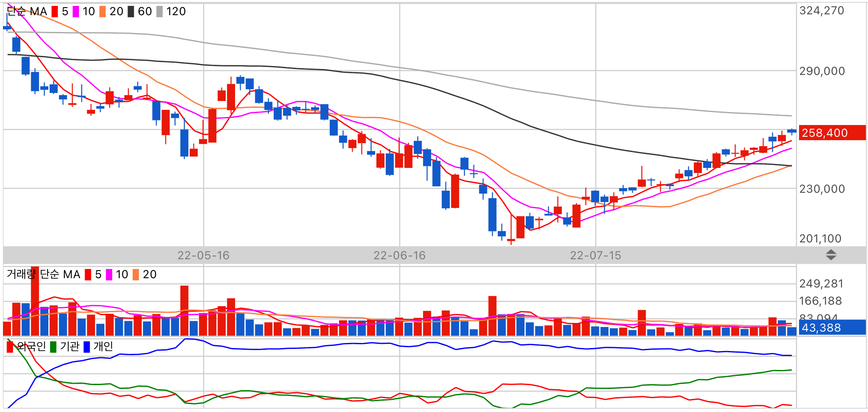
Task: Click the 개인 legend text
Action: click(103, 346)
